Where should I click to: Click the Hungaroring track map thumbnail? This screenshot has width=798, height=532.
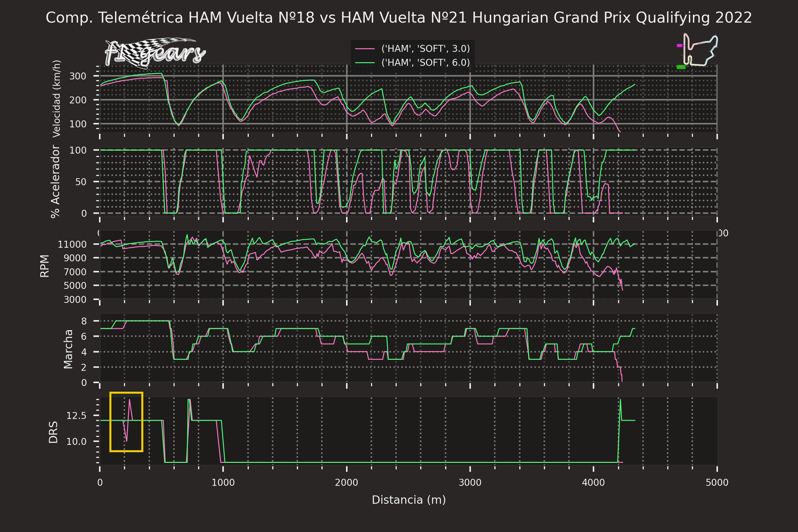click(x=700, y=50)
